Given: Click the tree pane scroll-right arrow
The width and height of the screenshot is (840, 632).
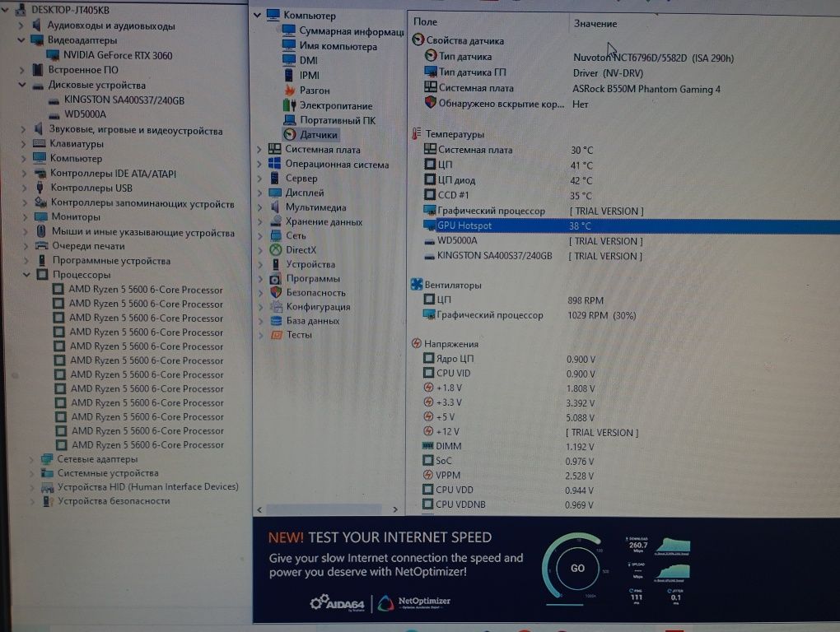Looking at the screenshot, I should pos(395,509).
